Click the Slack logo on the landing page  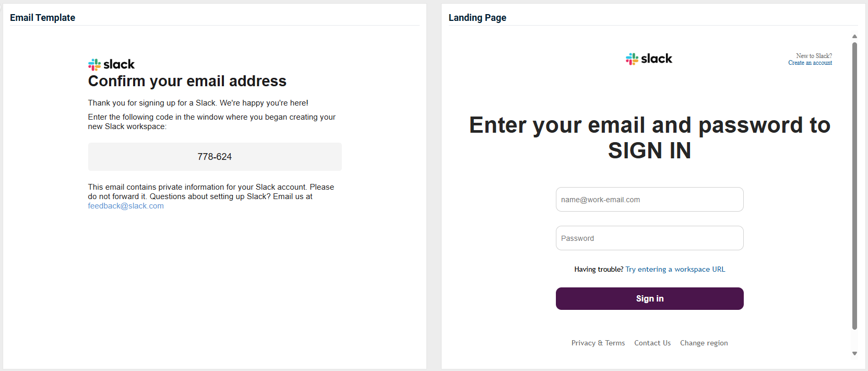click(x=649, y=59)
